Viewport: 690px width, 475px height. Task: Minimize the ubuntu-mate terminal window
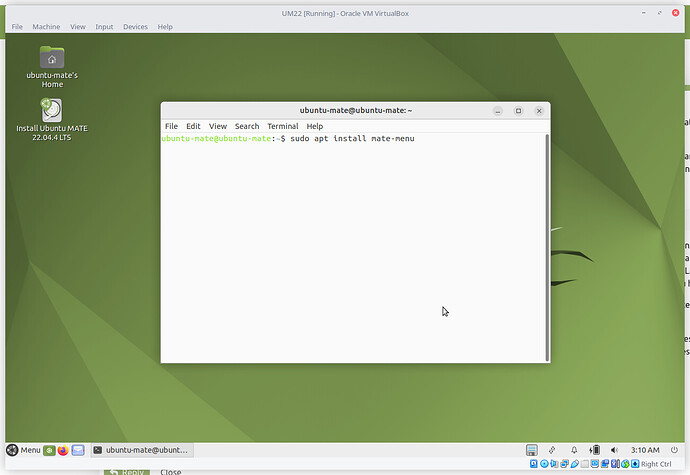point(498,111)
